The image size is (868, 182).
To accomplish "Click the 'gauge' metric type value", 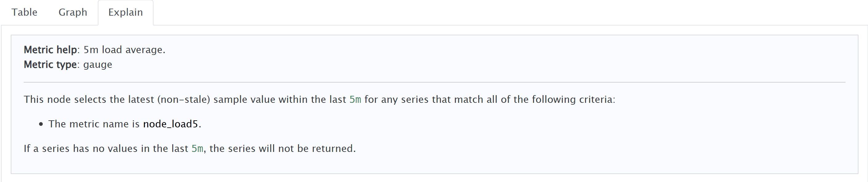I will [x=98, y=64].
